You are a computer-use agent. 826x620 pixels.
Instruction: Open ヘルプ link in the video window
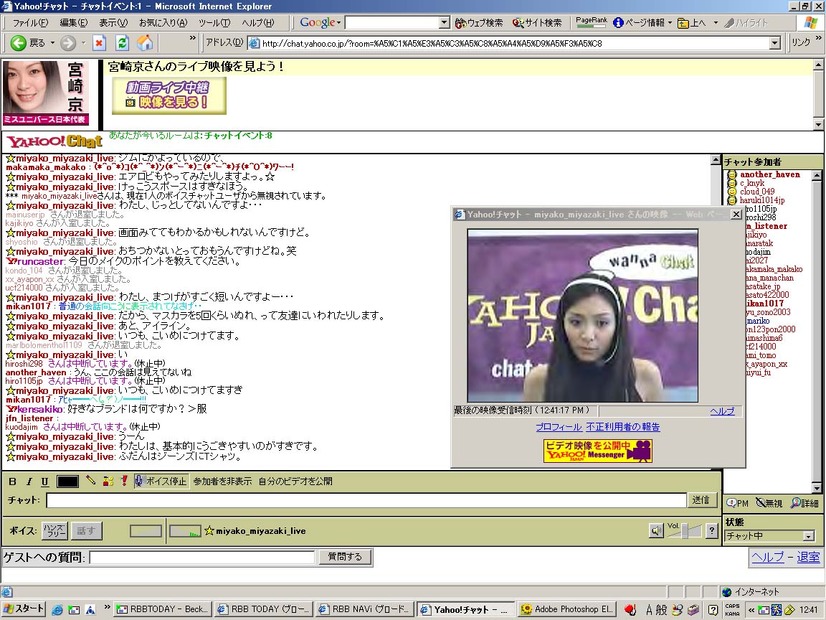click(x=722, y=411)
